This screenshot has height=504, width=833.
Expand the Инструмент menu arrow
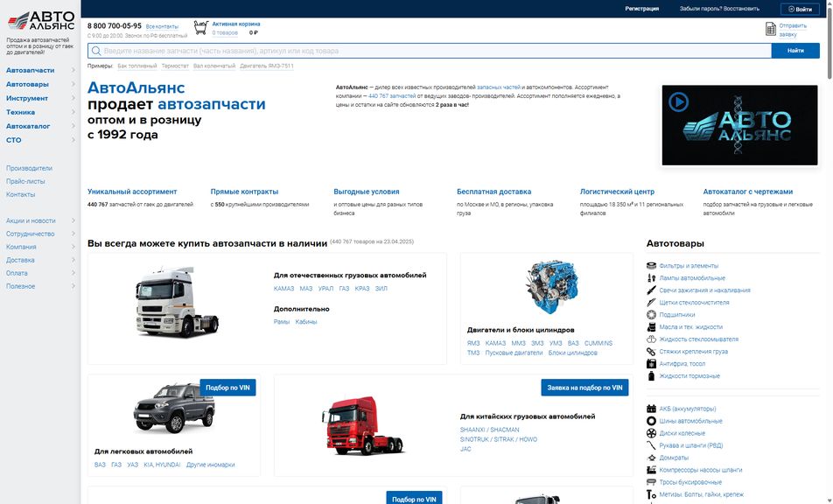pyautogui.click(x=73, y=98)
